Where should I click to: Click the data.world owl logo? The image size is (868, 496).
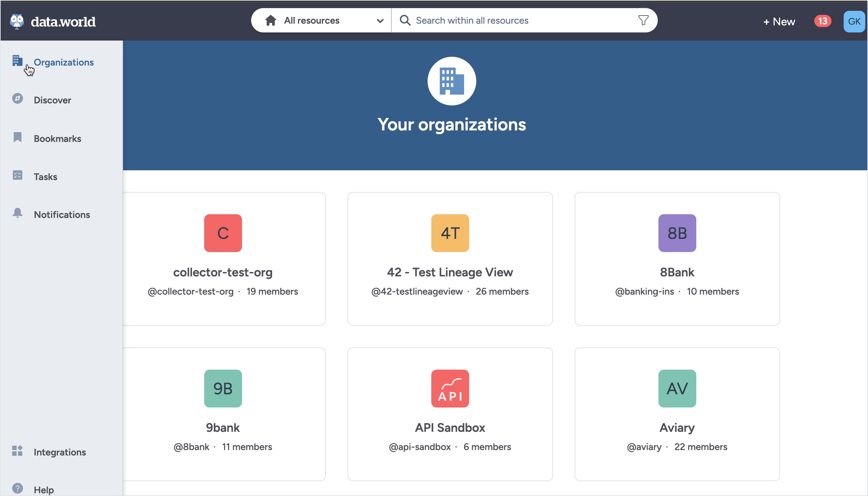pos(17,21)
